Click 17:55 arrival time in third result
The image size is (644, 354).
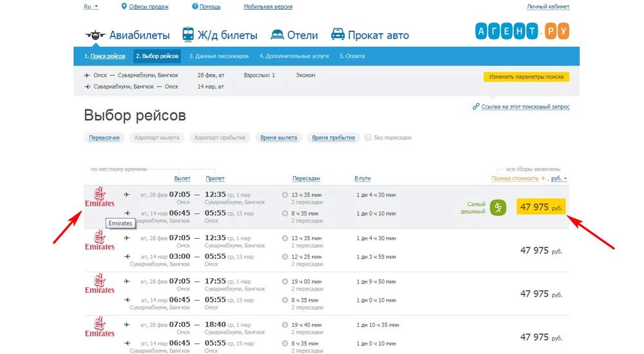coord(215,281)
